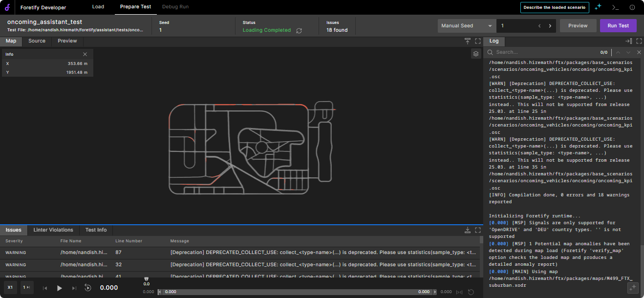Click the timeline range slider track
This screenshot has width=644, height=298.
[x=297, y=292]
